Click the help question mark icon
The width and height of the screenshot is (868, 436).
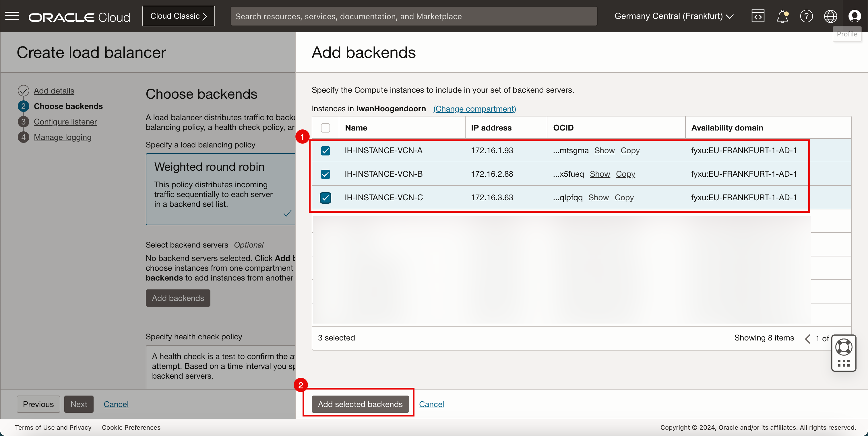[x=806, y=16]
